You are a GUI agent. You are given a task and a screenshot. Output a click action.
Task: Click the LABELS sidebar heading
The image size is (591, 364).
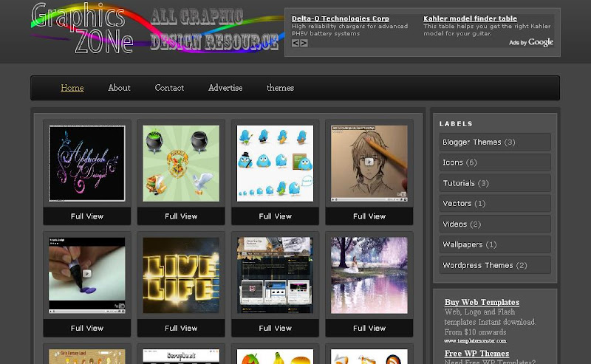pos(456,124)
